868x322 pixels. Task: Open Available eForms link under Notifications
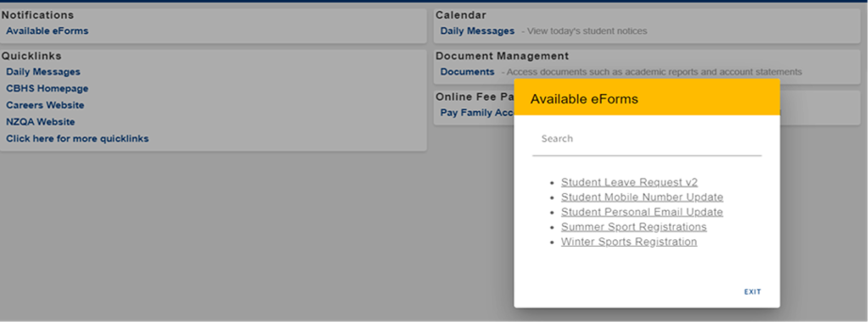click(47, 31)
